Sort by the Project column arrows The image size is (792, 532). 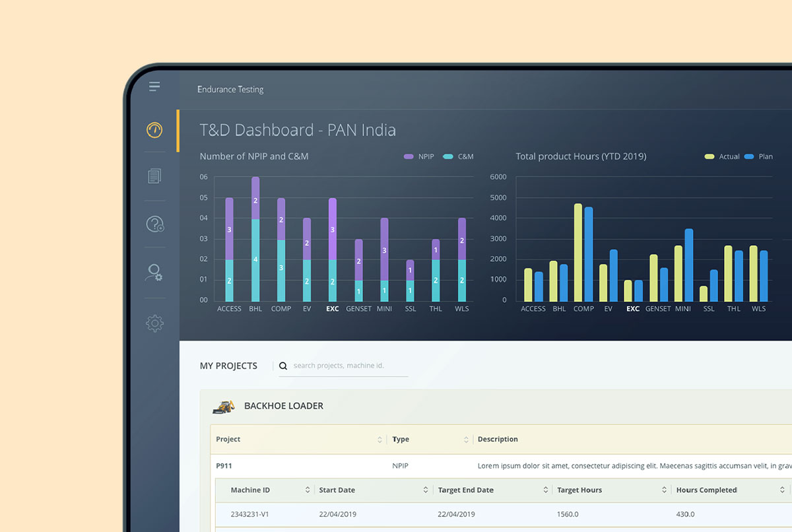(x=379, y=440)
